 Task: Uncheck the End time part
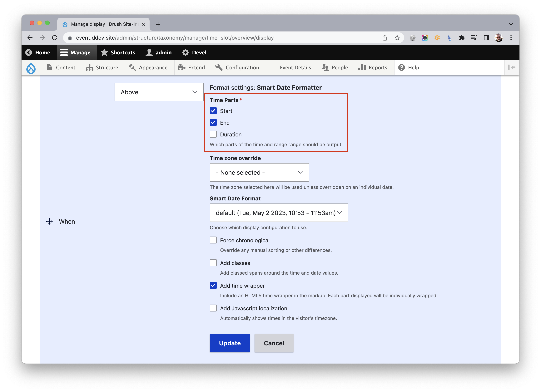coord(213,122)
